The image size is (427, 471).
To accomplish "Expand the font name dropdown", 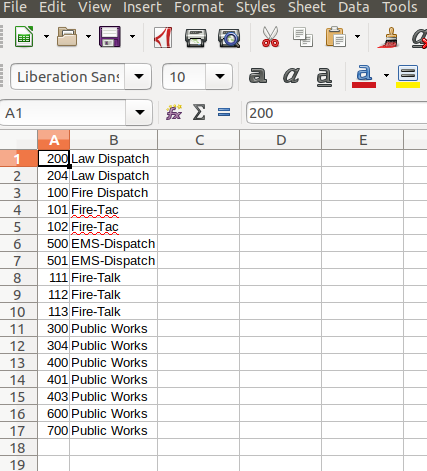I will (138, 77).
